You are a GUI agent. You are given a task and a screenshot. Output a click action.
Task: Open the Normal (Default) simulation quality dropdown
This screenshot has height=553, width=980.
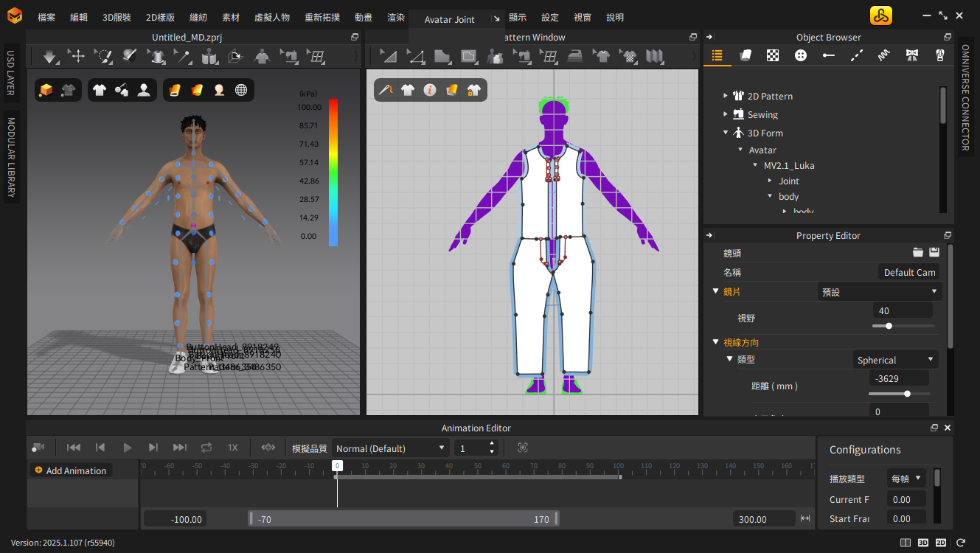(x=390, y=448)
